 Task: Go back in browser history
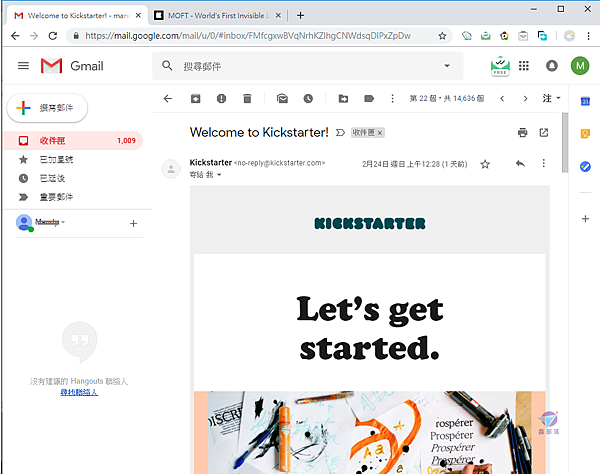point(15,36)
